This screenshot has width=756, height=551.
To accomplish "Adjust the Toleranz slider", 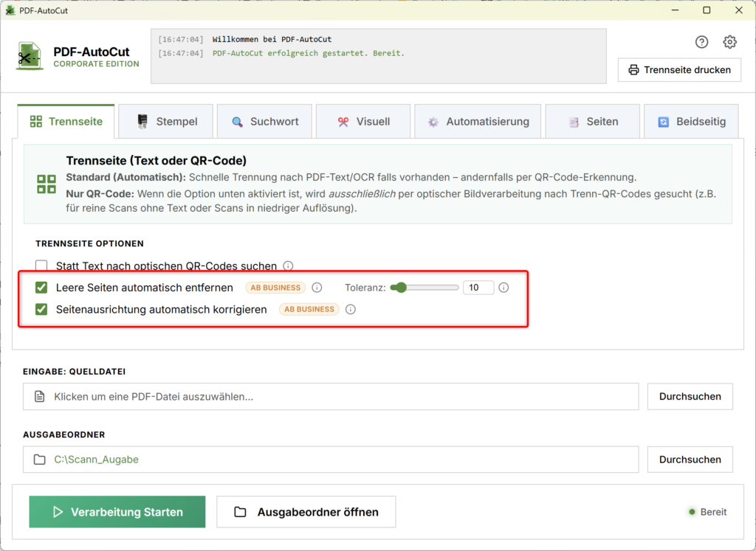I will point(425,288).
